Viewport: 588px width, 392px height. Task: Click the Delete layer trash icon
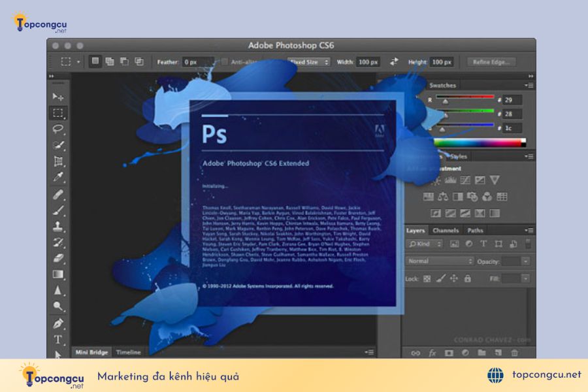point(515,353)
